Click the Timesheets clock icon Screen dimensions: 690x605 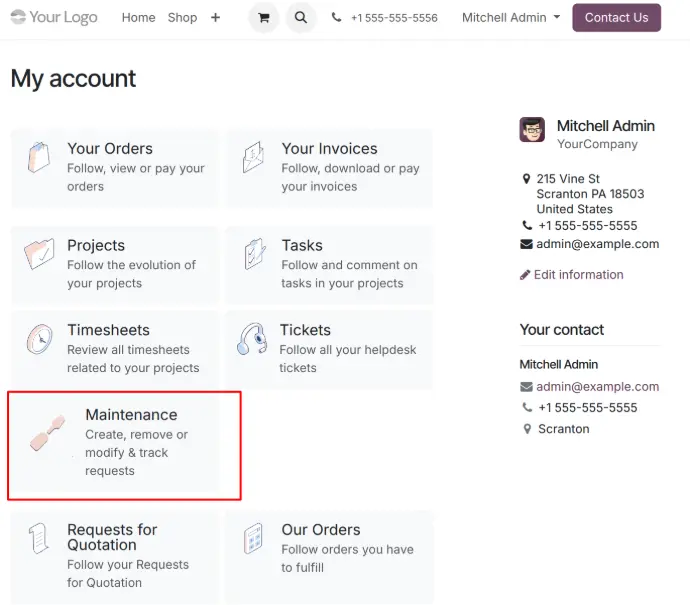[39, 340]
